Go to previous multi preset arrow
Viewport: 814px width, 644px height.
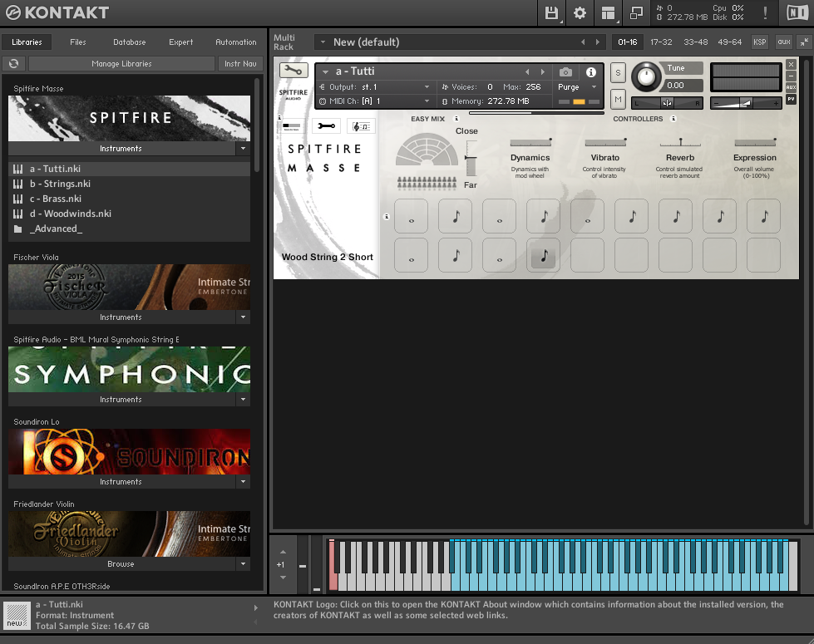583,42
